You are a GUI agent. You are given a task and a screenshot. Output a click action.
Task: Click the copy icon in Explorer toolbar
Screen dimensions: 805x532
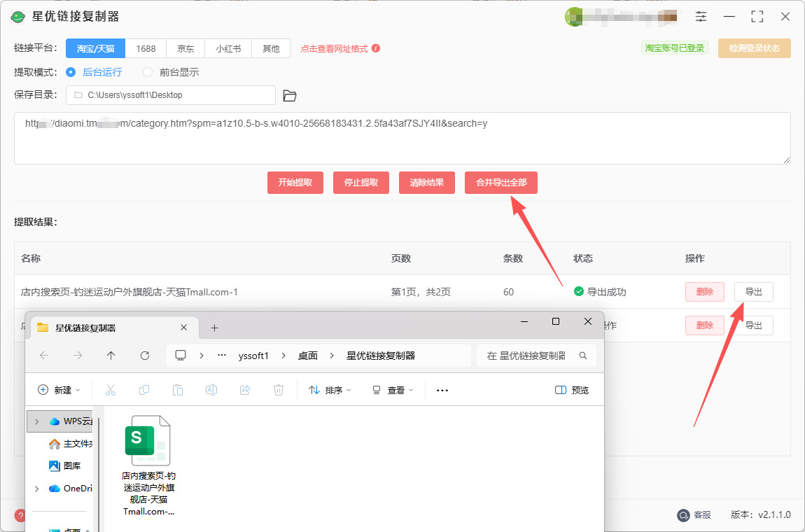tap(144, 391)
